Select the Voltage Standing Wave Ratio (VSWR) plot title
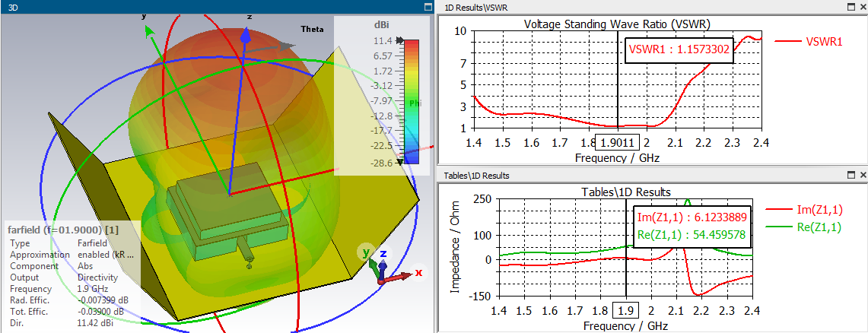The width and height of the screenshot is (868, 333). click(617, 24)
